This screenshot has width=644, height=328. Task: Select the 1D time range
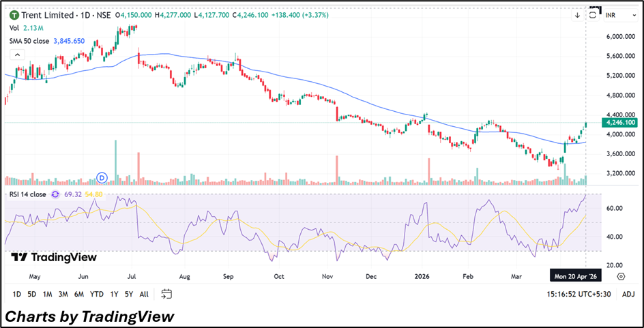[x=16, y=294]
